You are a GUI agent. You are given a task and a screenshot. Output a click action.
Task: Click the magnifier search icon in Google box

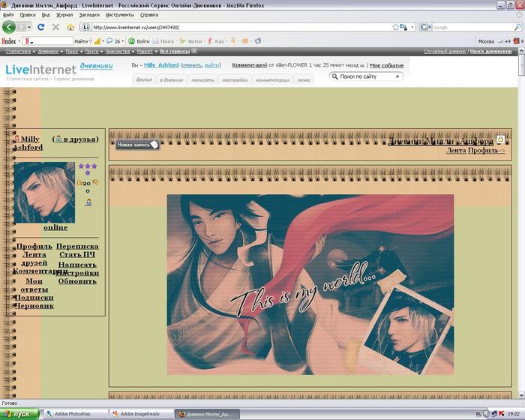pos(517,27)
